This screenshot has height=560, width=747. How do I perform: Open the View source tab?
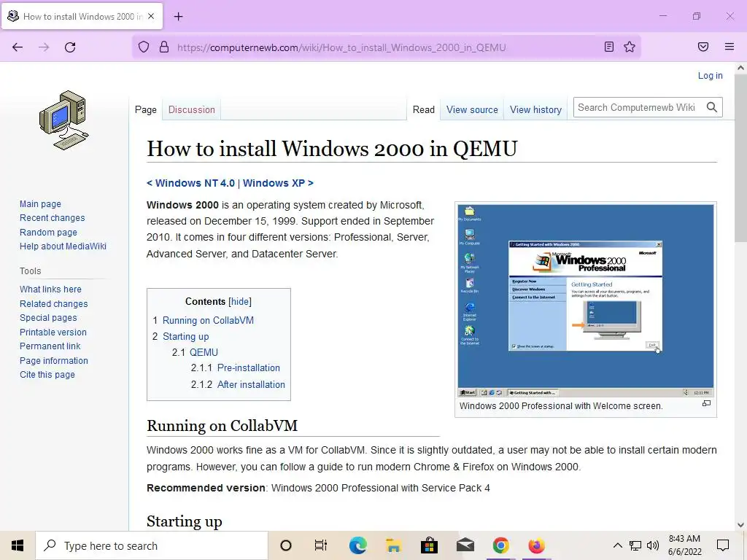[x=472, y=109]
